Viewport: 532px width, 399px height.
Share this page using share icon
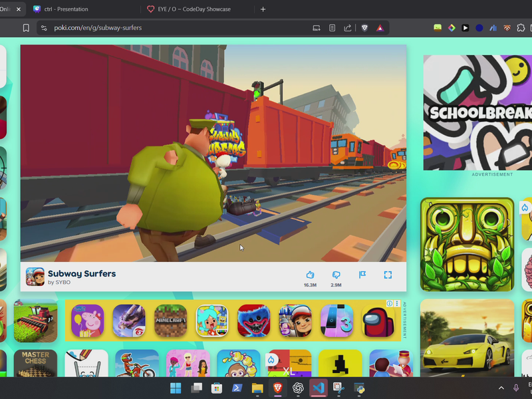(348, 28)
